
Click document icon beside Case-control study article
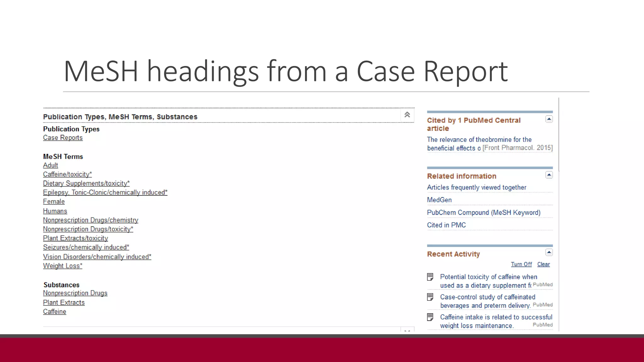pyautogui.click(x=430, y=297)
